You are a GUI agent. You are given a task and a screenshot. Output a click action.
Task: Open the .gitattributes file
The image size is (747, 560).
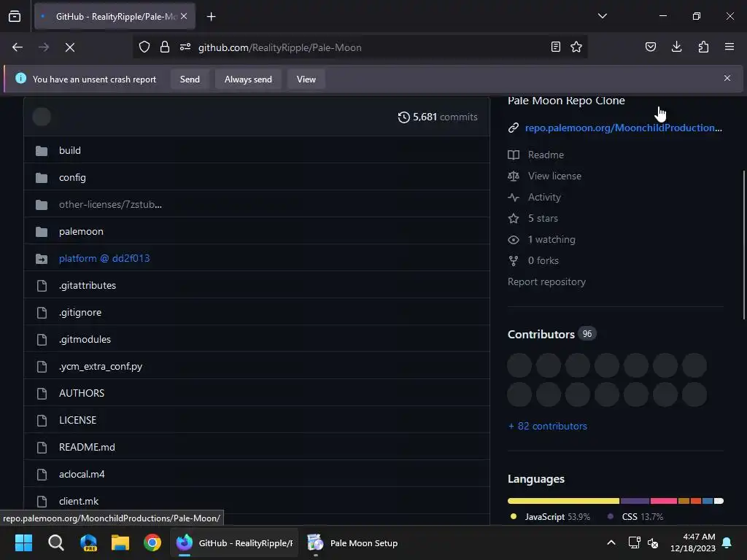[88, 286]
